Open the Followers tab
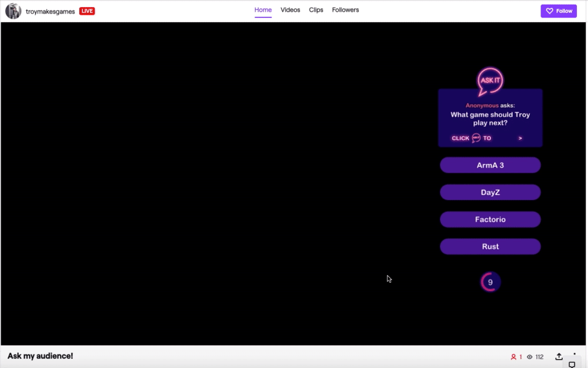Image resolution: width=588 pixels, height=368 pixels. (x=345, y=10)
